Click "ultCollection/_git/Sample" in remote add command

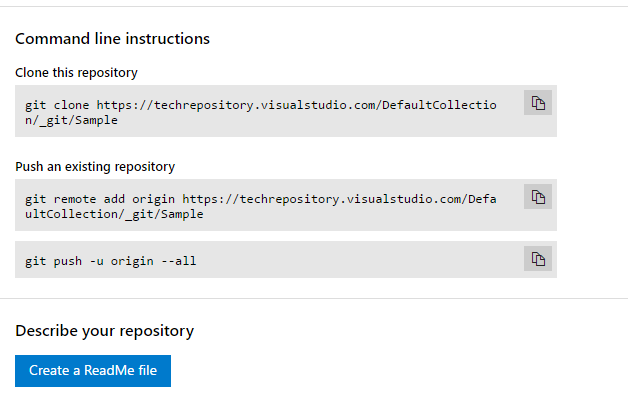pos(114,214)
